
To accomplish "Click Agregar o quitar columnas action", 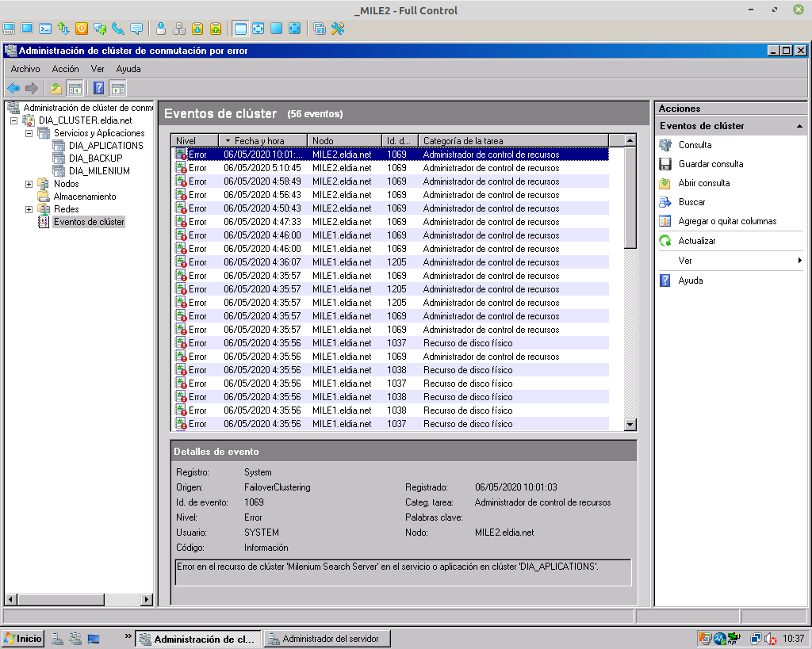I will point(727,221).
